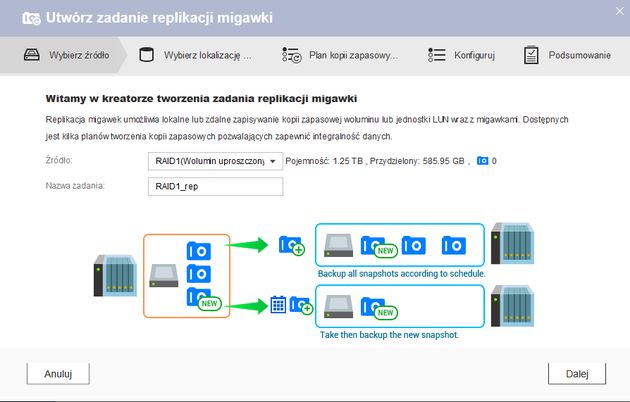Screen dimensions: 630x402
Task: Click the blue snapshot count icon next to 0
Action: pyautogui.click(x=483, y=161)
